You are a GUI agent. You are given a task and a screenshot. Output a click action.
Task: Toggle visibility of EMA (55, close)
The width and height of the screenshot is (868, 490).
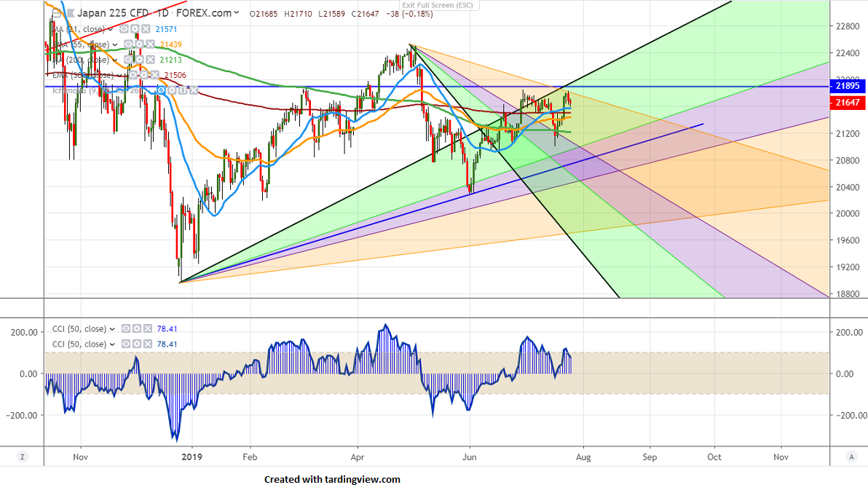[128, 44]
